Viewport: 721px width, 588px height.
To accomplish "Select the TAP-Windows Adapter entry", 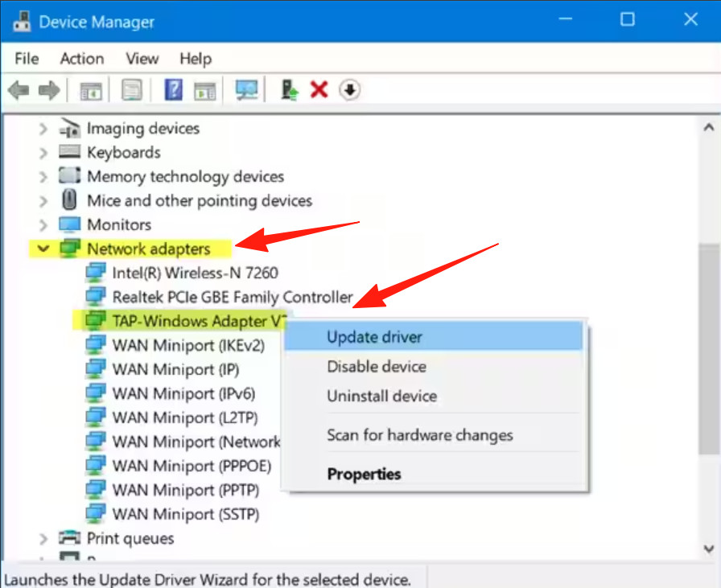I will click(199, 321).
